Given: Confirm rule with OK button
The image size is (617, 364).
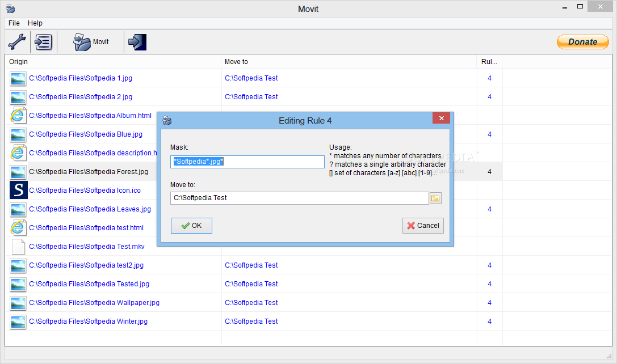Looking at the screenshot, I should (x=191, y=226).
